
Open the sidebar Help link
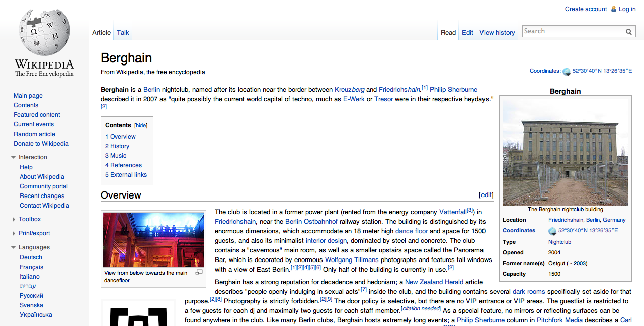tap(26, 167)
